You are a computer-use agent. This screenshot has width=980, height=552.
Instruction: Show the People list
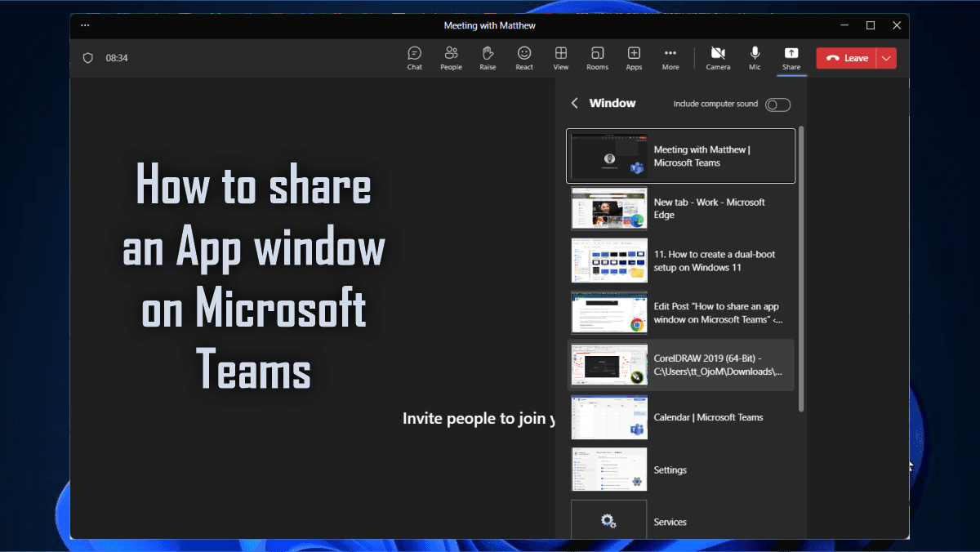click(x=451, y=58)
